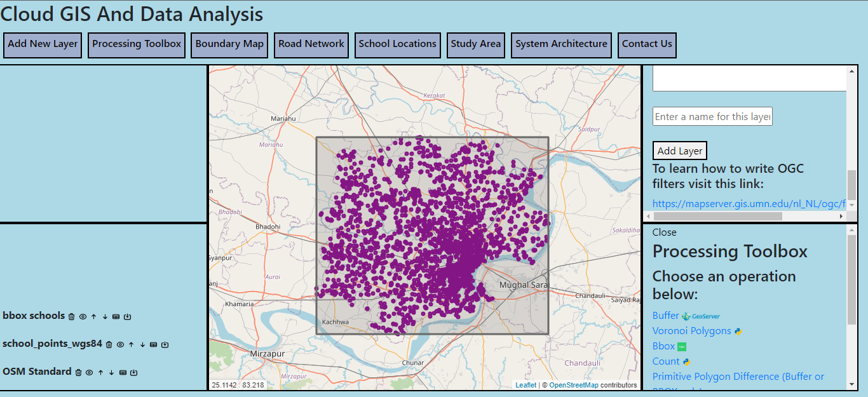This screenshot has width=868, height=397.
Task: Click the layer name input field
Action: tap(712, 116)
